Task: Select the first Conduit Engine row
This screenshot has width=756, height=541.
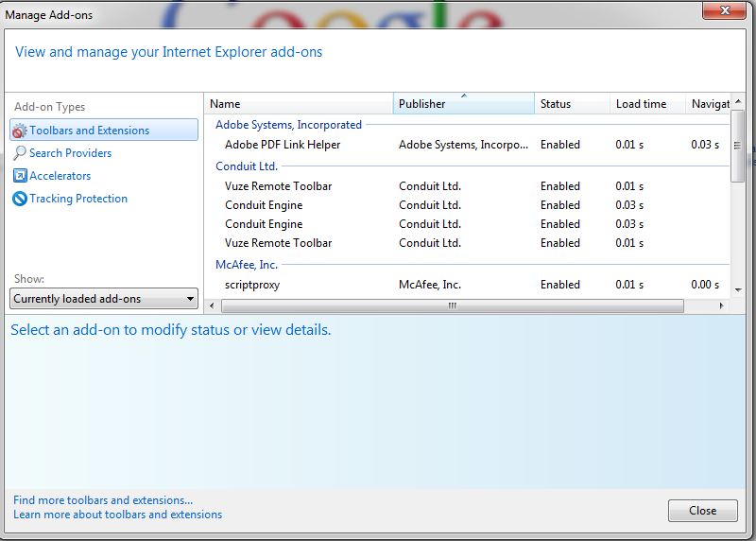Action: coord(467,205)
